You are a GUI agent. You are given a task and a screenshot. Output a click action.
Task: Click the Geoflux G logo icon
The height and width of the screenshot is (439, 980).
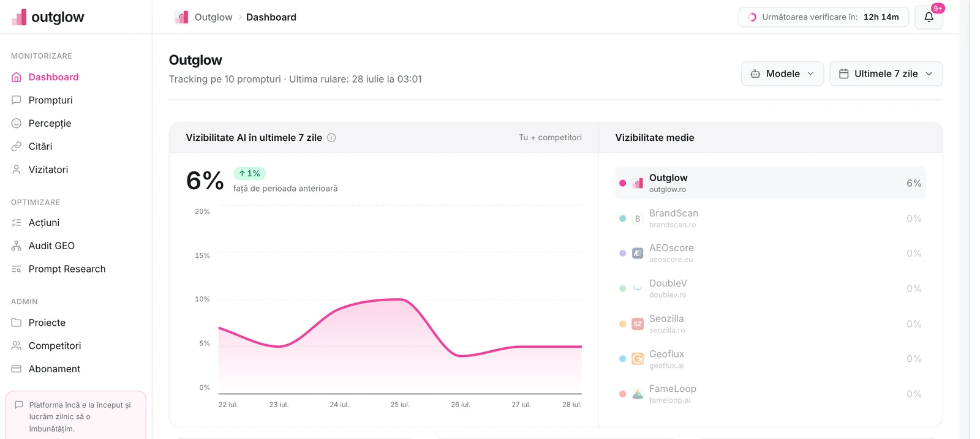click(638, 359)
